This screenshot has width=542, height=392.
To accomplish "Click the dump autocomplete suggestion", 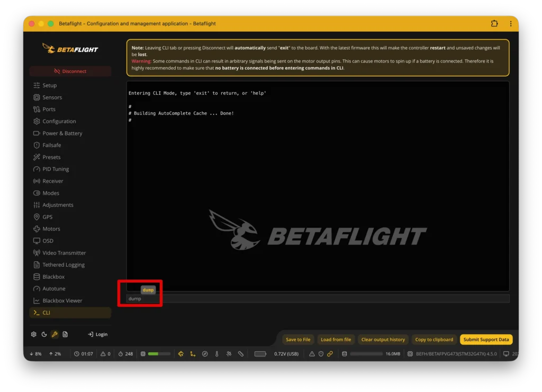I will 148,290.
